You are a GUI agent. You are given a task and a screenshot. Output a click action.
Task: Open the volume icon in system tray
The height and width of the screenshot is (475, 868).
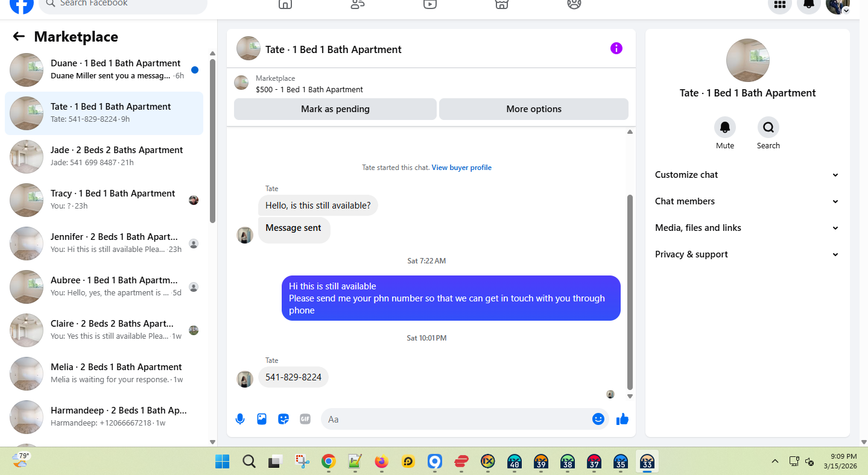(x=810, y=462)
